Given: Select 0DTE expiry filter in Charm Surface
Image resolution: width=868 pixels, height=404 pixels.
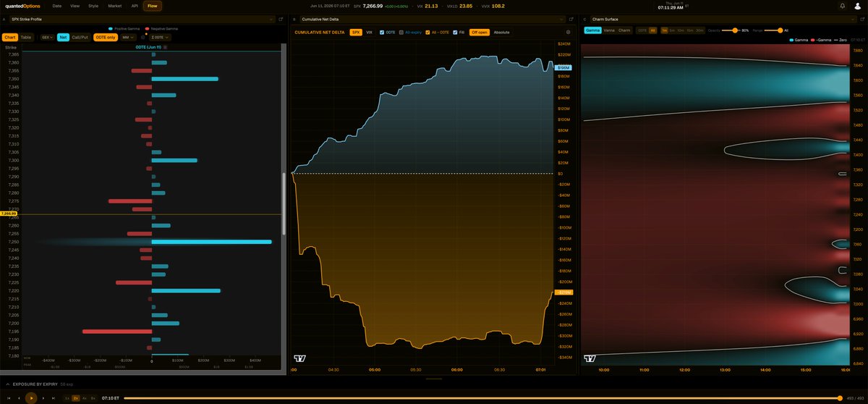Looking at the screenshot, I should point(642,30).
